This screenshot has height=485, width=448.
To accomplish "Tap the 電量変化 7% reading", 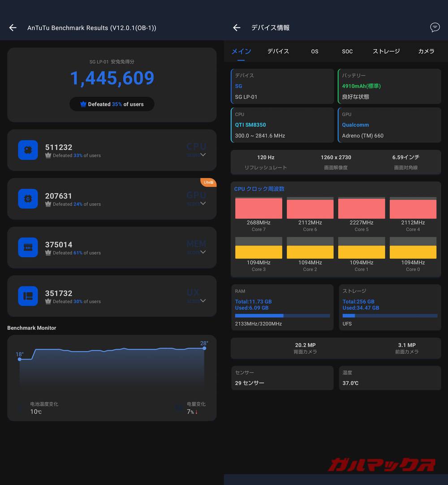I will click(196, 408).
